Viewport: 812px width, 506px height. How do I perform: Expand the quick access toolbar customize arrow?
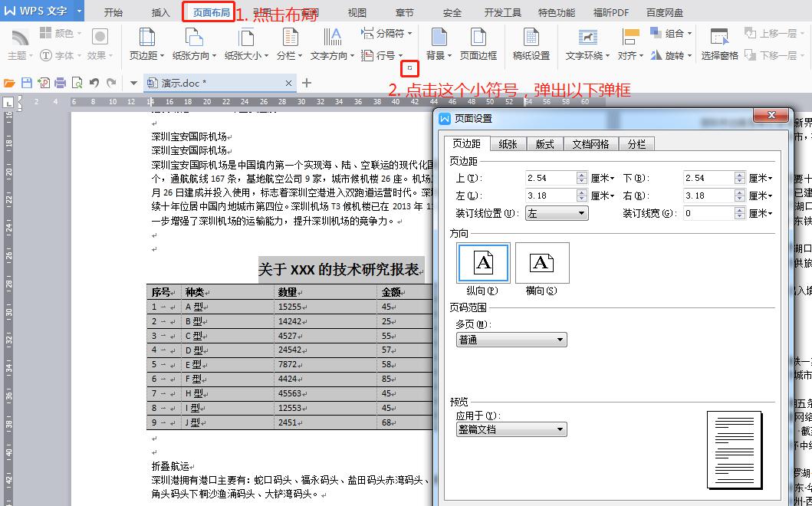point(133,83)
